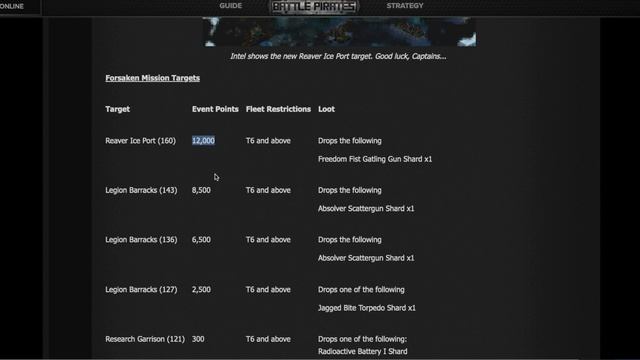
Task: Click the 8,500 event points value
Action: click(x=201, y=190)
